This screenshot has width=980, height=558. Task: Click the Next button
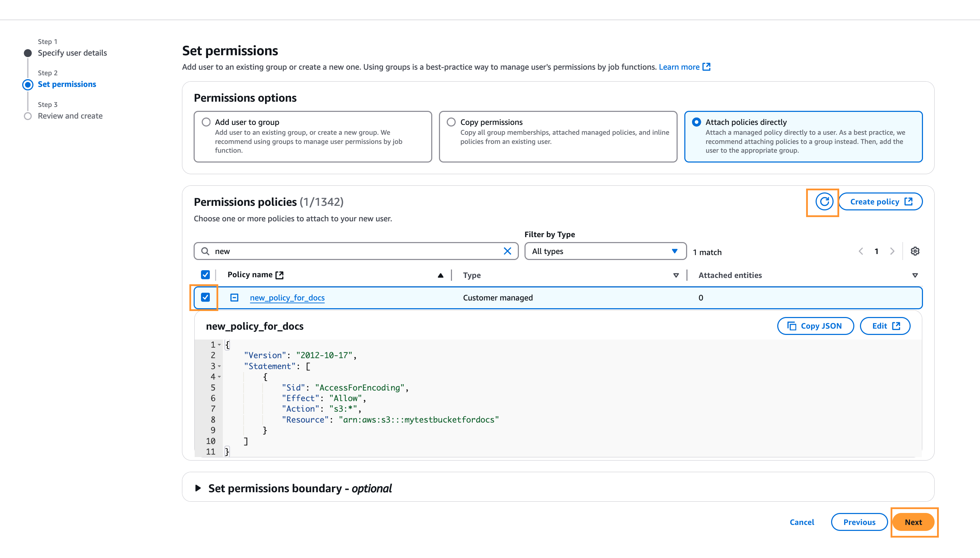coord(913,522)
